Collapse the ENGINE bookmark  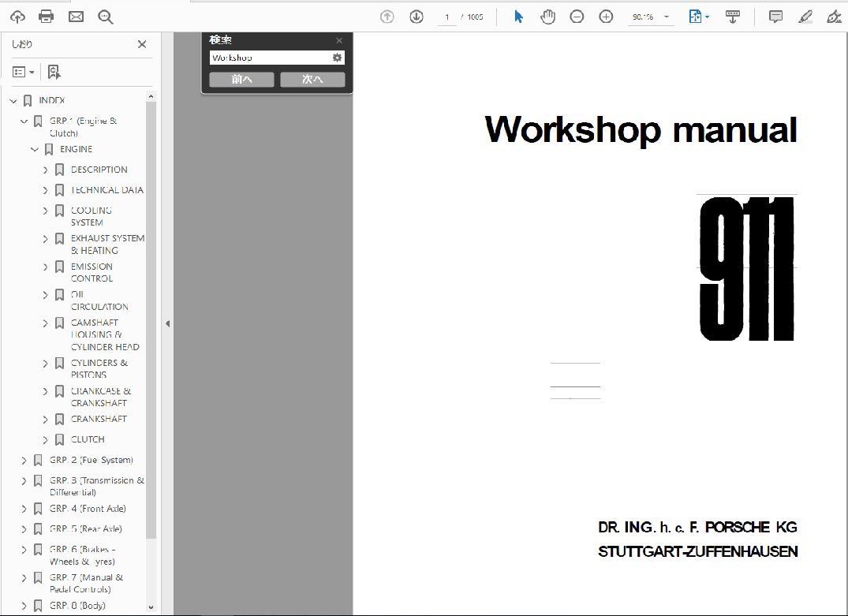(35, 149)
